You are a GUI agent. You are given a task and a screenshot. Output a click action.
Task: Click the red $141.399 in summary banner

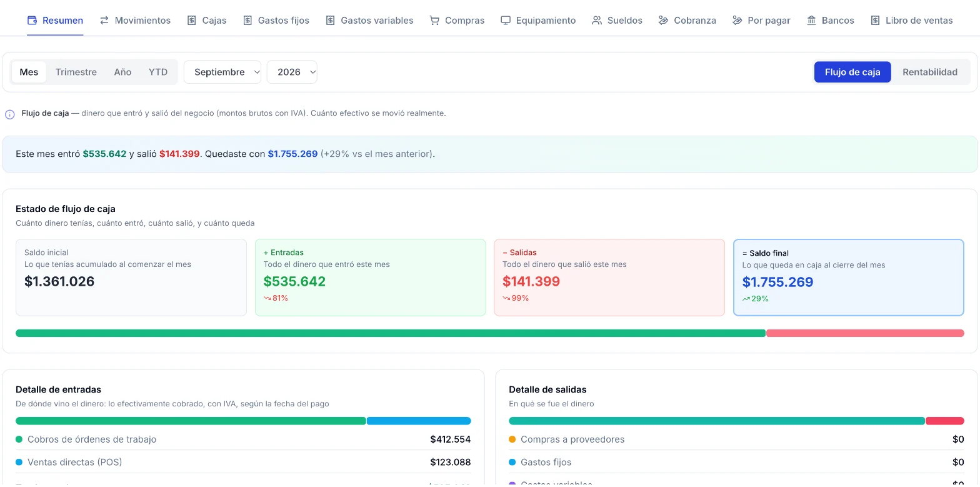(x=179, y=154)
